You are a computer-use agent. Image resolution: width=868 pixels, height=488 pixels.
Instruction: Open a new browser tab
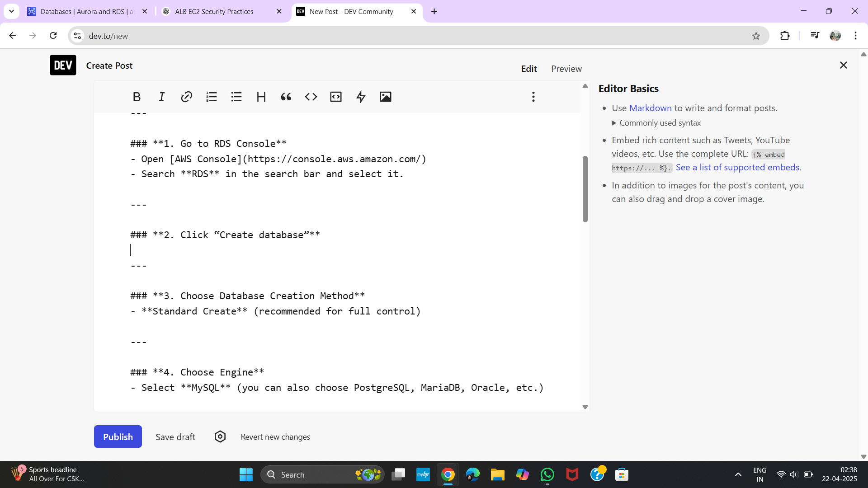click(434, 11)
